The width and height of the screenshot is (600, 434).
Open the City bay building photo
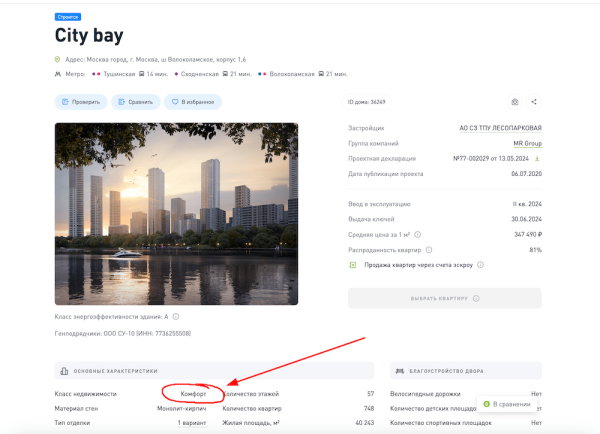pyautogui.click(x=176, y=213)
